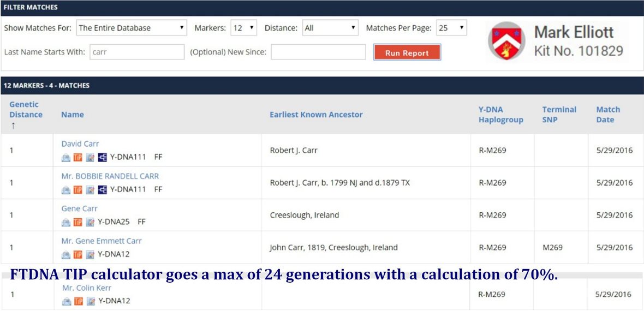The width and height of the screenshot is (644, 311).
Task: Click the Elliott coat of arms crest
Action: [x=506, y=41]
